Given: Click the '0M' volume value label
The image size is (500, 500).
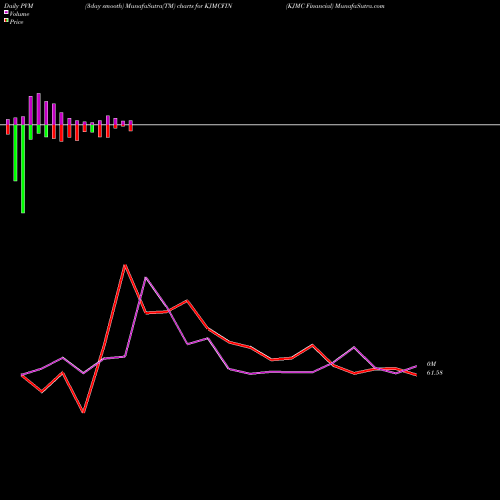Looking at the screenshot, I should coord(431,364).
